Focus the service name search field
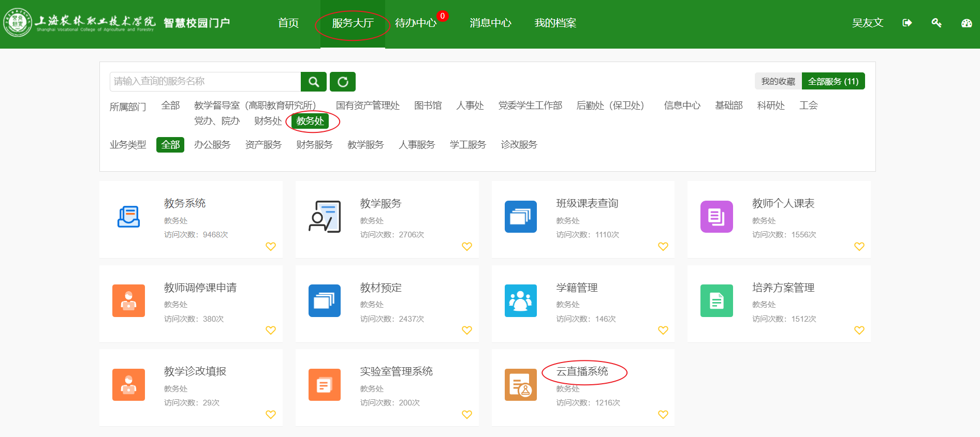Screen dimensions: 980x437 click(x=205, y=82)
